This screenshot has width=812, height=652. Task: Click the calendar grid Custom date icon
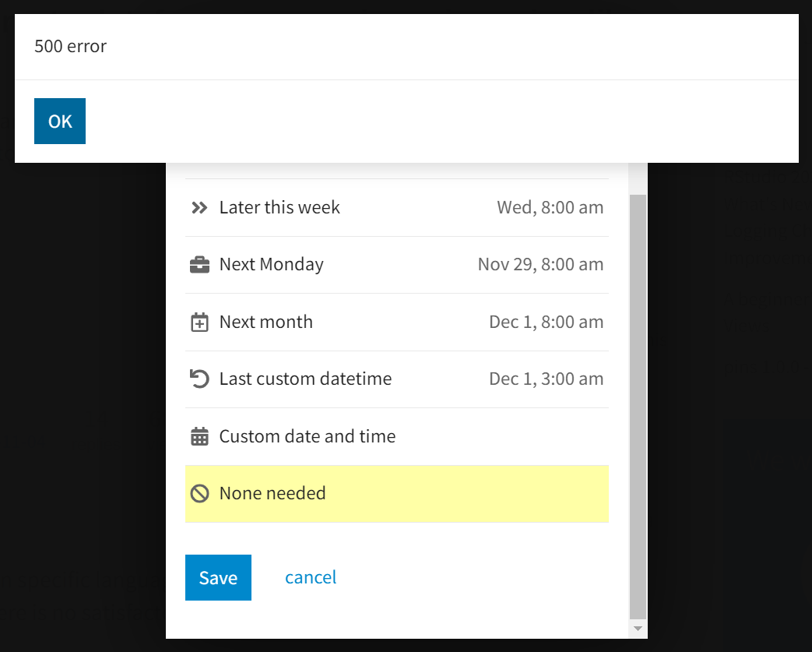click(200, 436)
